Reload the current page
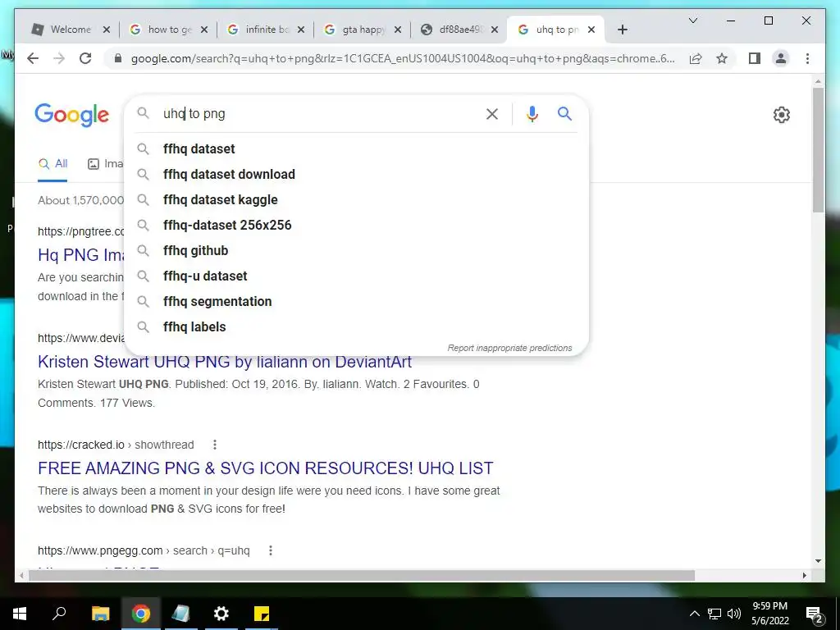This screenshot has width=840, height=630. pos(85,58)
